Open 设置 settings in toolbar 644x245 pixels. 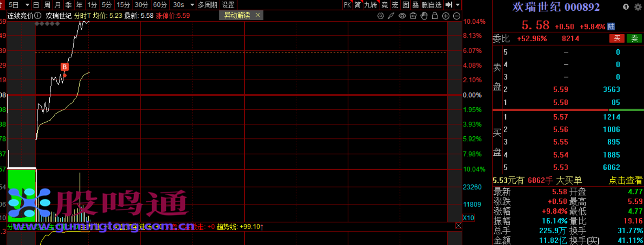tap(228, 5)
